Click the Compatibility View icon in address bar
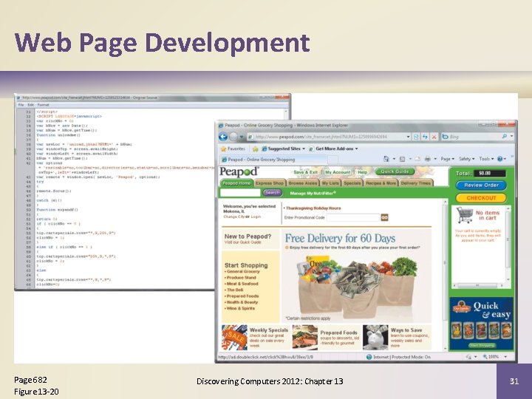The width and height of the screenshot is (532, 399). (416, 137)
